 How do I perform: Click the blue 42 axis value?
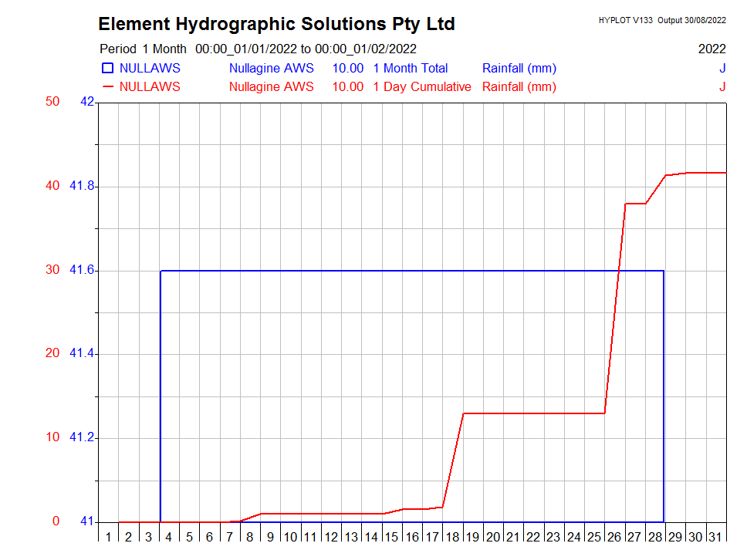tap(87, 102)
